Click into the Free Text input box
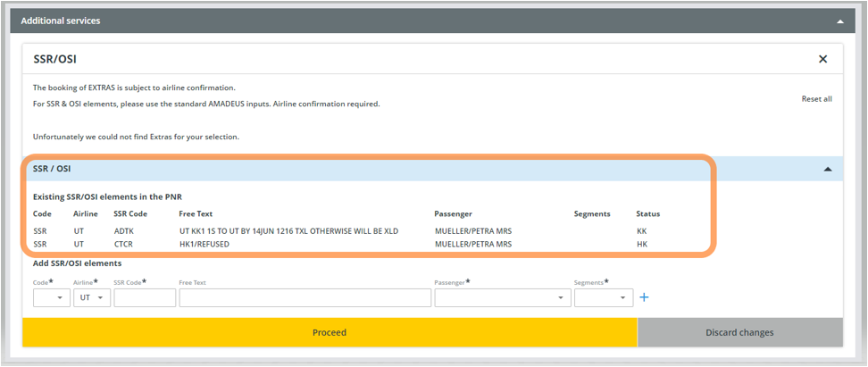The height and width of the screenshot is (367, 868). pos(305,298)
